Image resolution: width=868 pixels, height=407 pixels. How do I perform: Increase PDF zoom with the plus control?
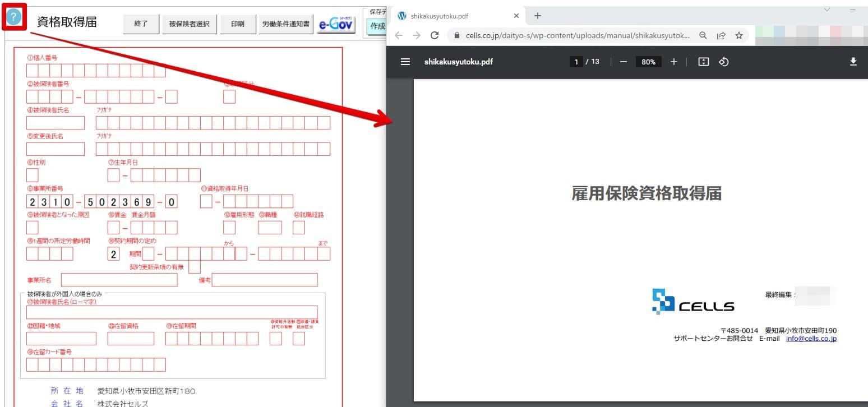pyautogui.click(x=673, y=62)
